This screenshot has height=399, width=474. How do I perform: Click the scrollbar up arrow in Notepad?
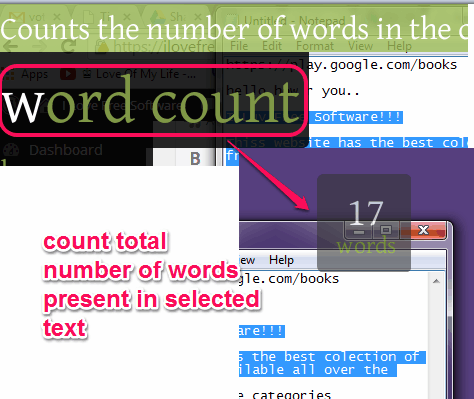point(436,281)
